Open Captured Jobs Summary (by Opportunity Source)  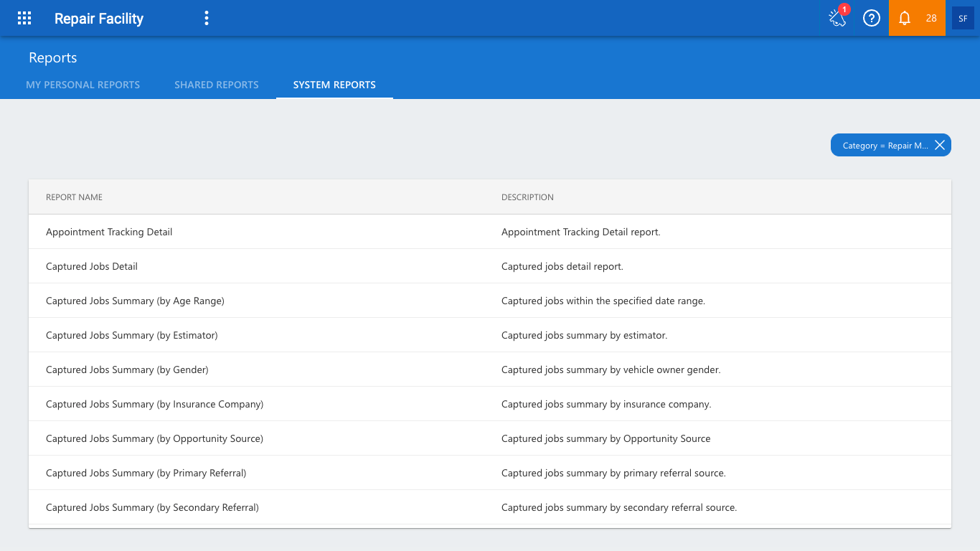(154, 438)
